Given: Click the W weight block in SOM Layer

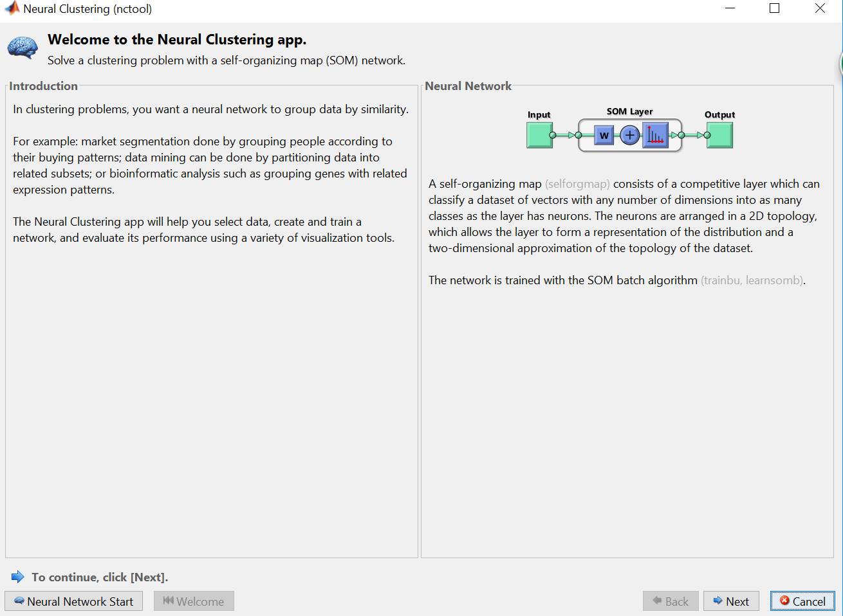Looking at the screenshot, I should click(x=604, y=136).
